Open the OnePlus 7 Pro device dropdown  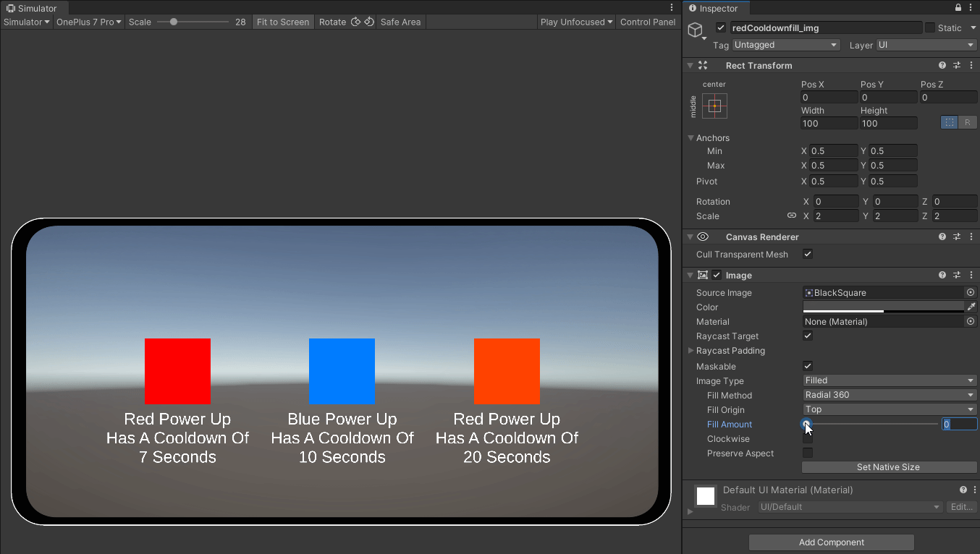click(88, 22)
